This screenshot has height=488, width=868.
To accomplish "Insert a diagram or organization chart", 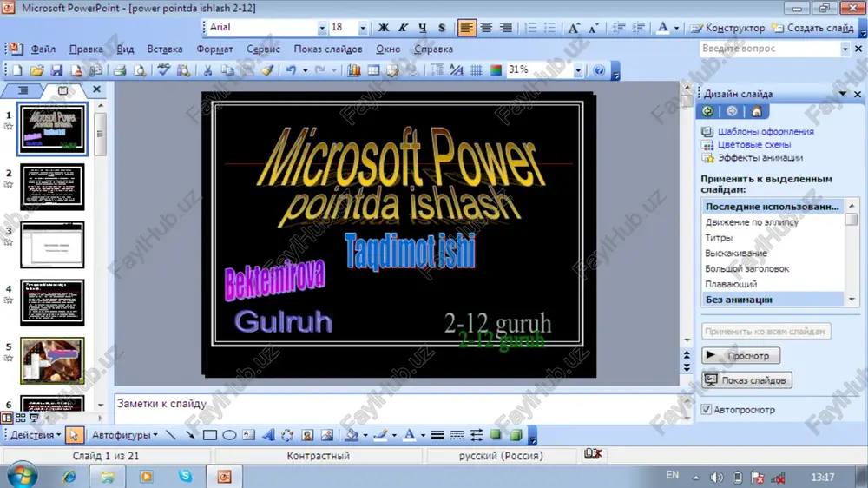I will point(287,435).
